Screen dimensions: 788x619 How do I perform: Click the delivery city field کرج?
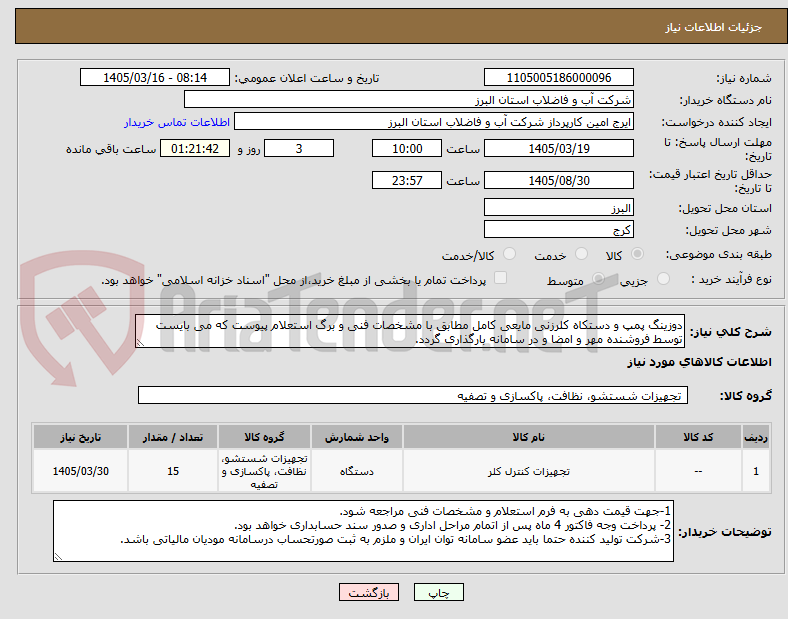[558, 230]
